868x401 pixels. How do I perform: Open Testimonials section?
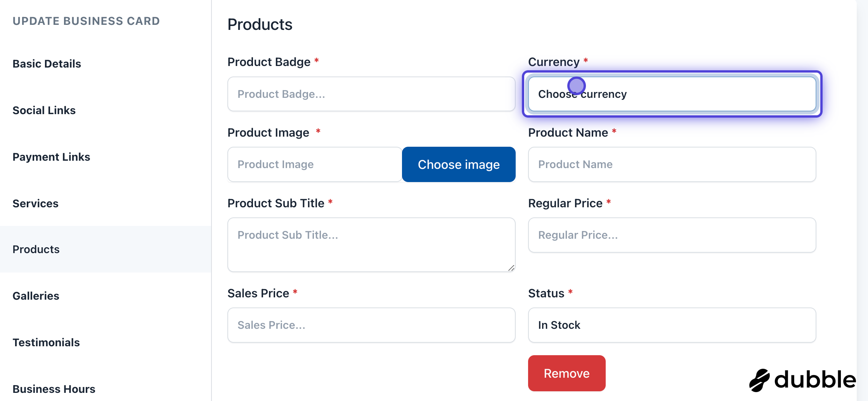click(46, 342)
